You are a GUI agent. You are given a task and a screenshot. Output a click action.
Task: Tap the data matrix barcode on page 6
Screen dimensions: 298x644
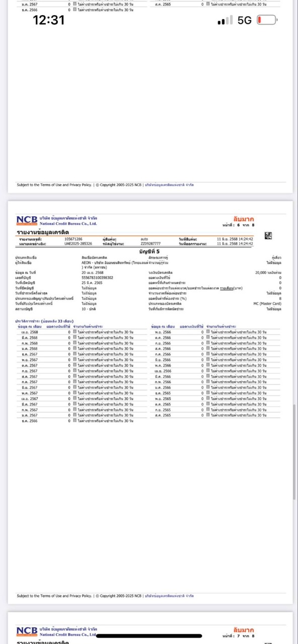268,236
